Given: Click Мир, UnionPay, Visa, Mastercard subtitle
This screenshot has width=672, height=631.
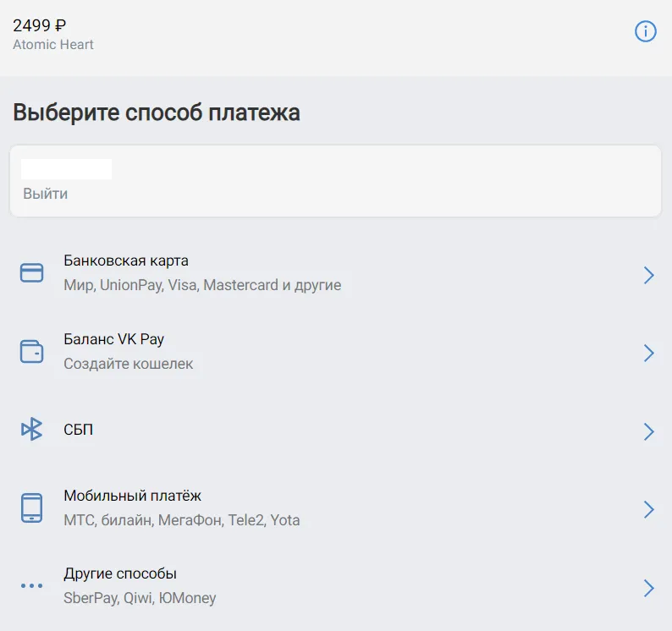Looking at the screenshot, I should coord(202,285).
